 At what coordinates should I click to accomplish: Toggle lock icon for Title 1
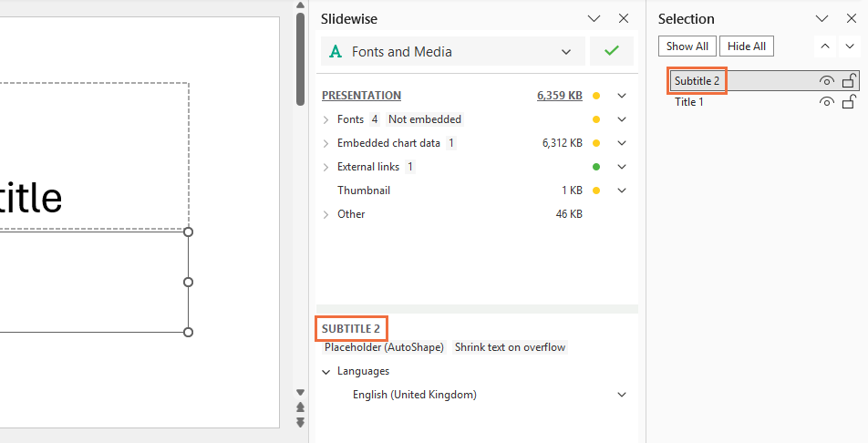(849, 101)
